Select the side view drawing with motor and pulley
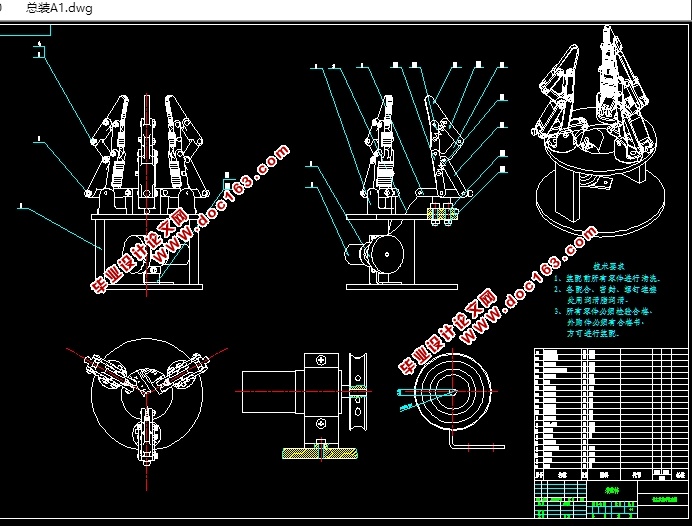Image resolution: width=692 pixels, height=526 pixels. tap(408, 193)
